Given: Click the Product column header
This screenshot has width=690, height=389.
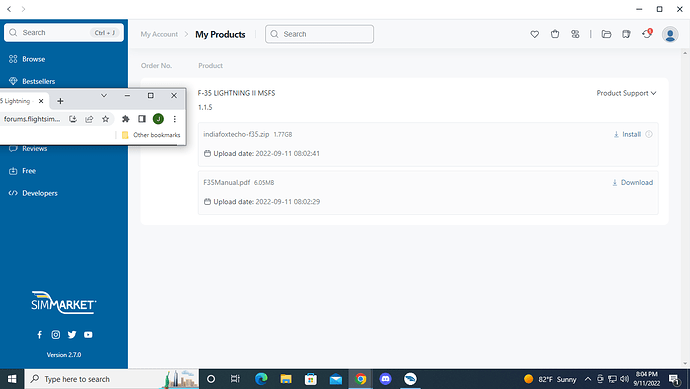Looking at the screenshot, I should (x=210, y=66).
